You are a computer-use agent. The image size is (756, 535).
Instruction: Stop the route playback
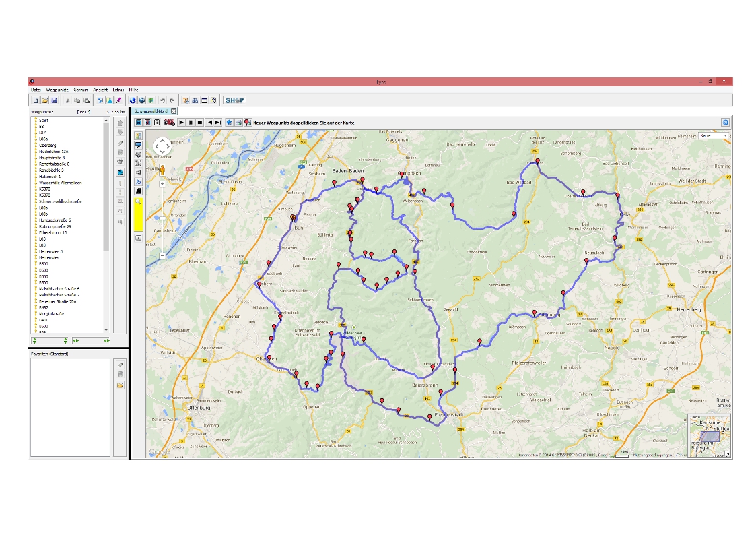coord(200,123)
